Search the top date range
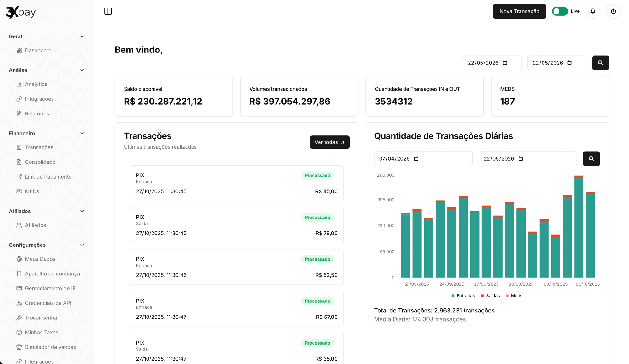 (x=600, y=63)
